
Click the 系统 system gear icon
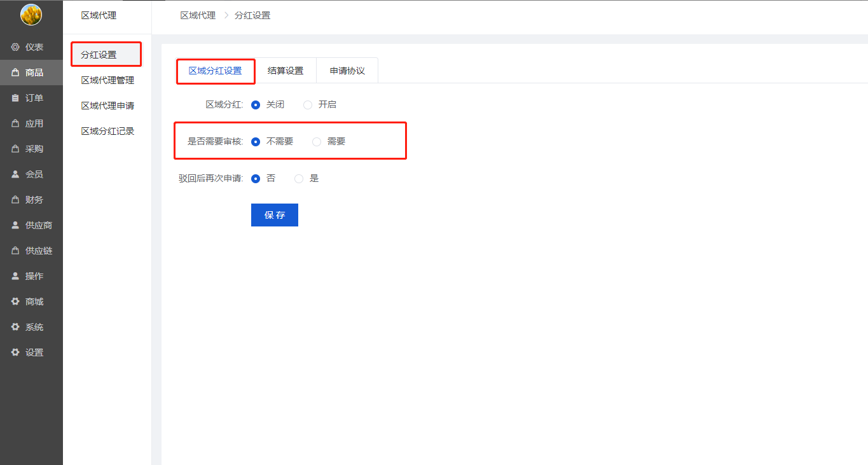[x=16, y=327]
